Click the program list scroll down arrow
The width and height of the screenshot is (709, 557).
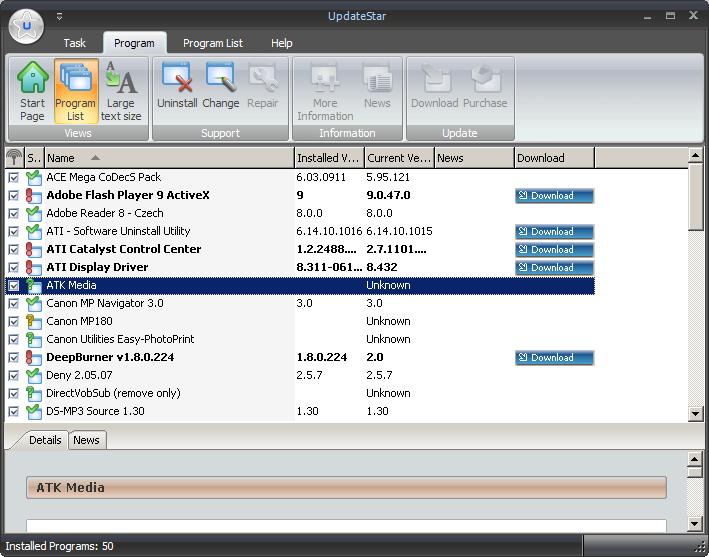click(696, 414)
